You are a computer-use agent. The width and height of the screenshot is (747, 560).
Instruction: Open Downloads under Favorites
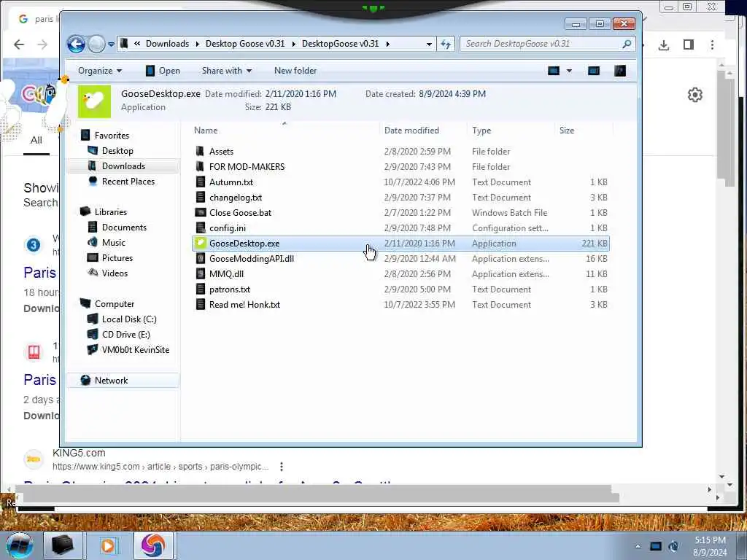tap(123, 166)
